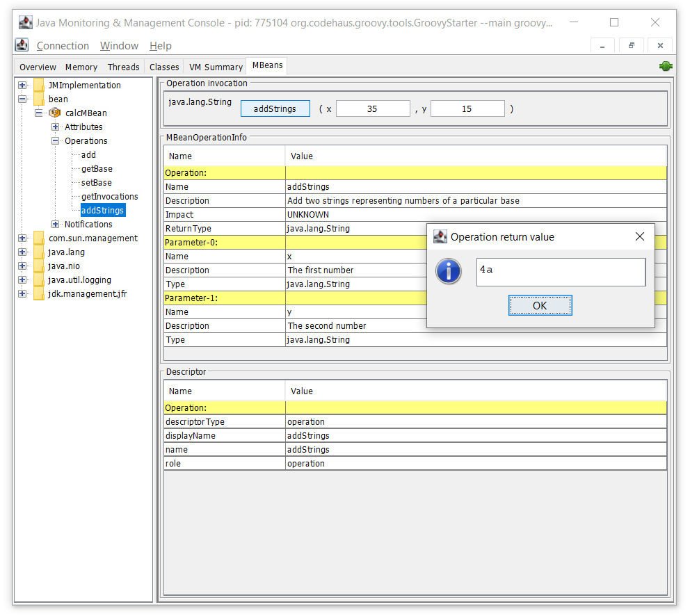Close the Operation return value dialog
The image size is (690, 616).
[640, 237]
